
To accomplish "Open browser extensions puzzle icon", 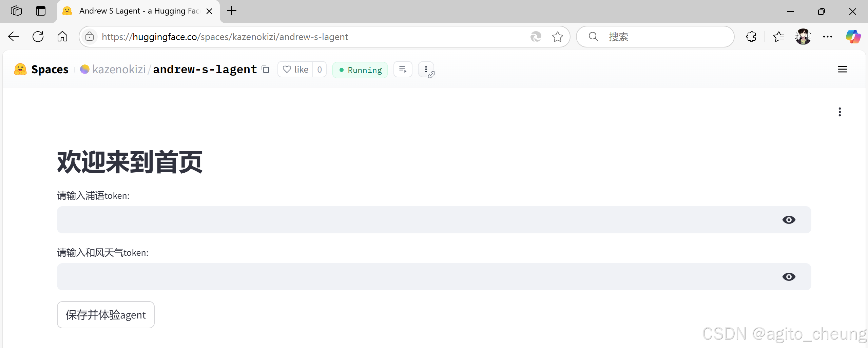I will [751, 37].
